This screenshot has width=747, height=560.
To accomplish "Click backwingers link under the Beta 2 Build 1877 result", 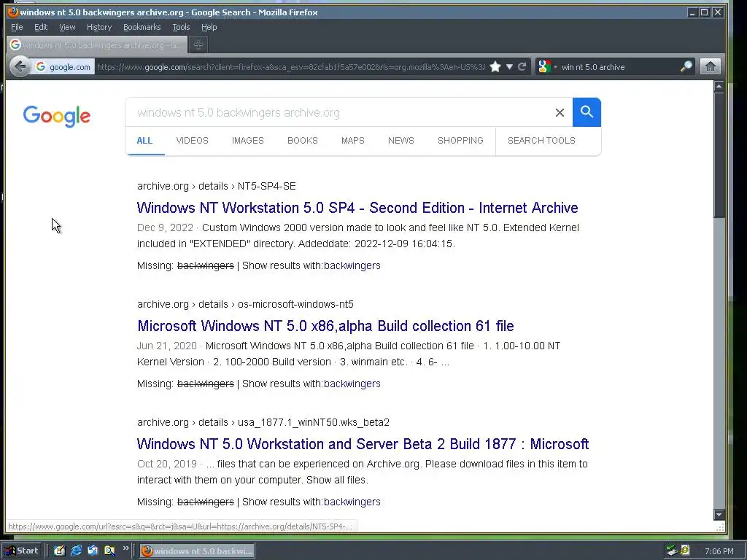I will [352, 502].
